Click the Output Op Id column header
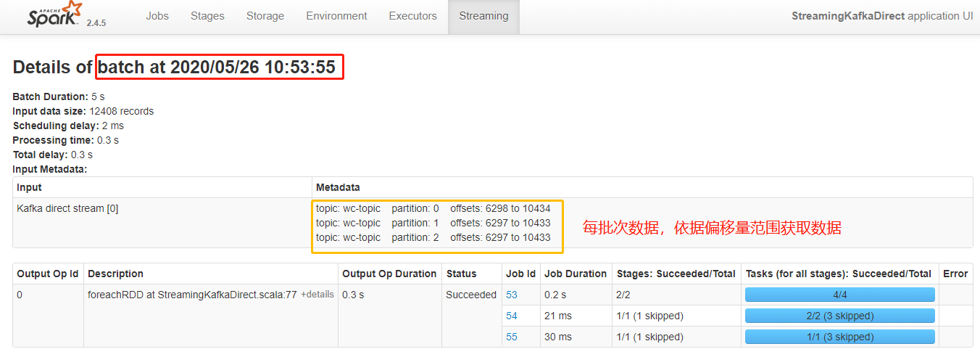 (x=47, y=274)
